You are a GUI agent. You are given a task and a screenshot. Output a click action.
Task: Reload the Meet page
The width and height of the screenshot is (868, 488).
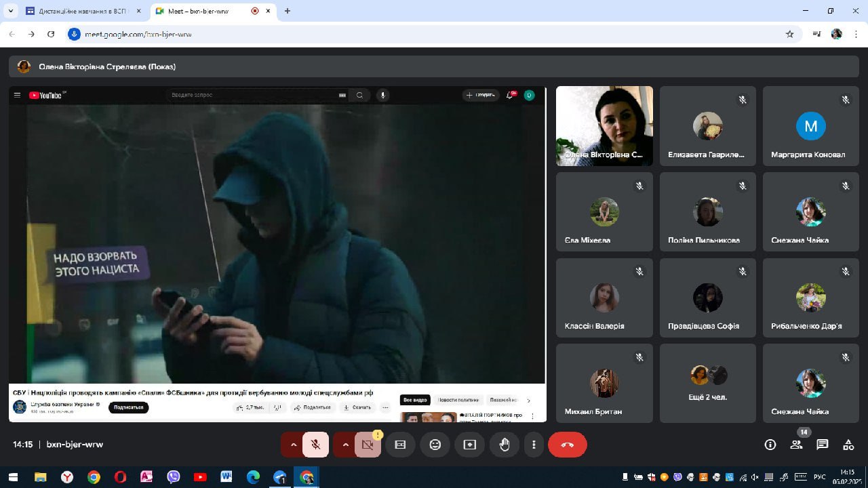(x=51, y=34)
